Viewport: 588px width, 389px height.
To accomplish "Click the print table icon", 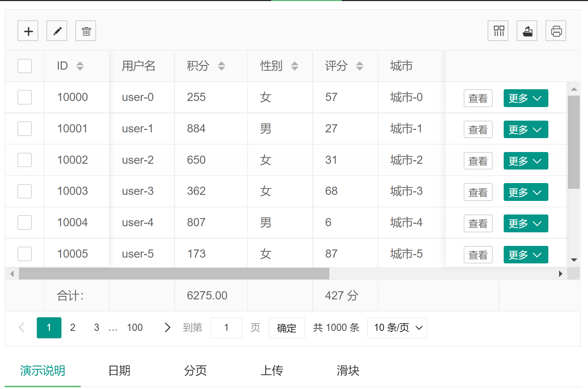I will tap(555, 31).
